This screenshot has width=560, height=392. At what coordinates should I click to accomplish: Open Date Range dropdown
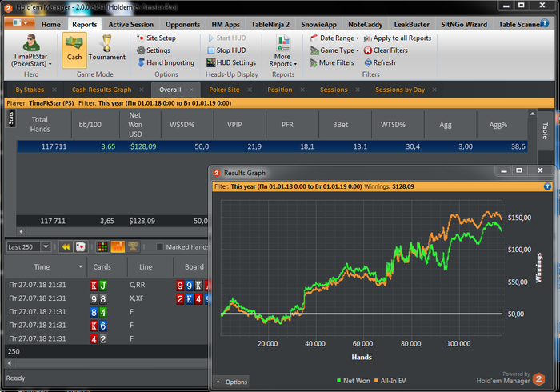(334, 38)
